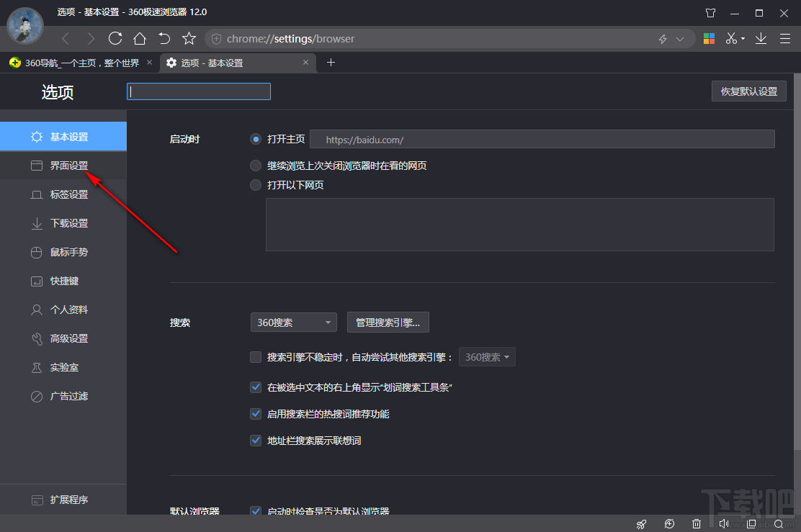Uncheck 启用搜索栏的热搜词推荐功能
The image size is (801, 532).
tap(256, 413)
